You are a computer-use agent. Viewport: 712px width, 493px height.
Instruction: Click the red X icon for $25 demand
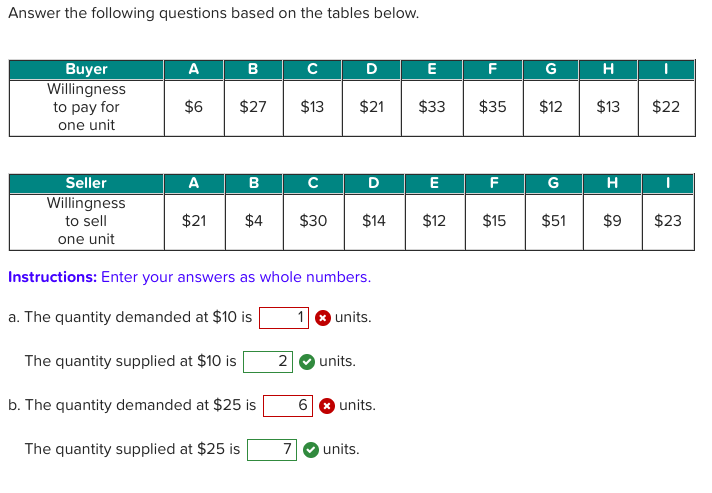(326, 406)
